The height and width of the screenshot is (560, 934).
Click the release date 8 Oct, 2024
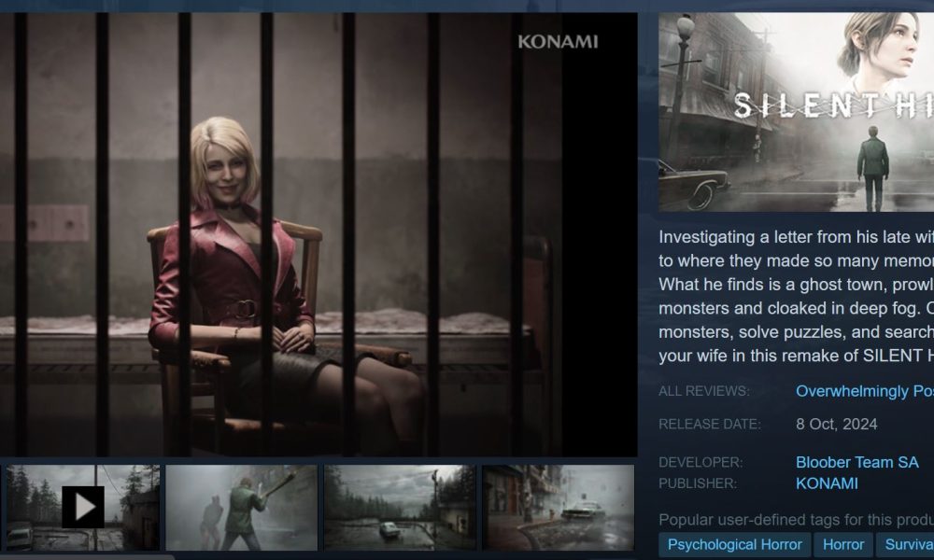pos(836,425)
